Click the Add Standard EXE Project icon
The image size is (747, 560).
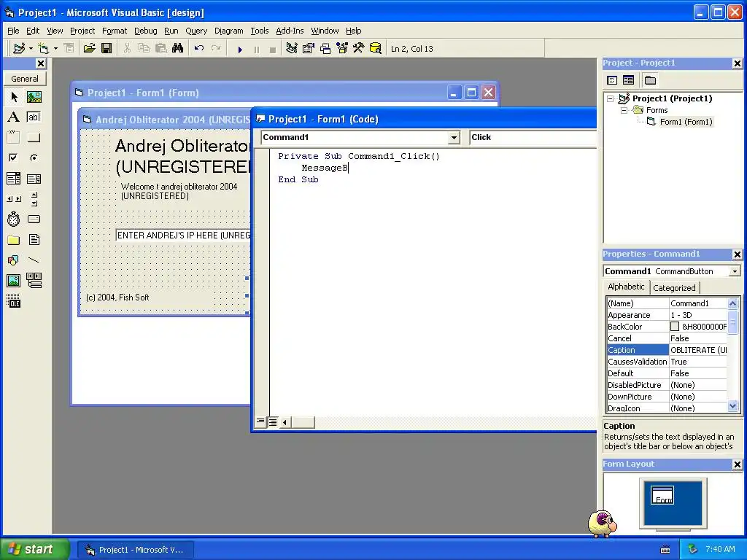click(x=19, y=48)
